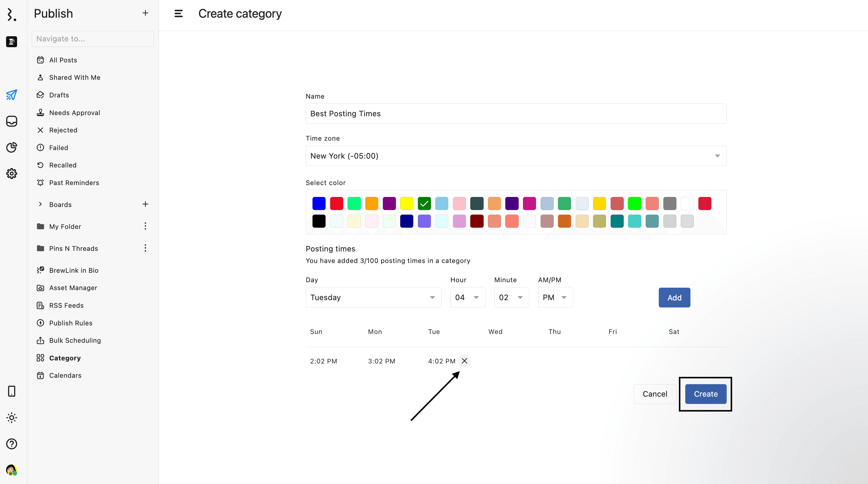Image resolution: width=868 pixels, height=484 pixels.
Task: Click the Add posting time button
Action: click(674, 298)
